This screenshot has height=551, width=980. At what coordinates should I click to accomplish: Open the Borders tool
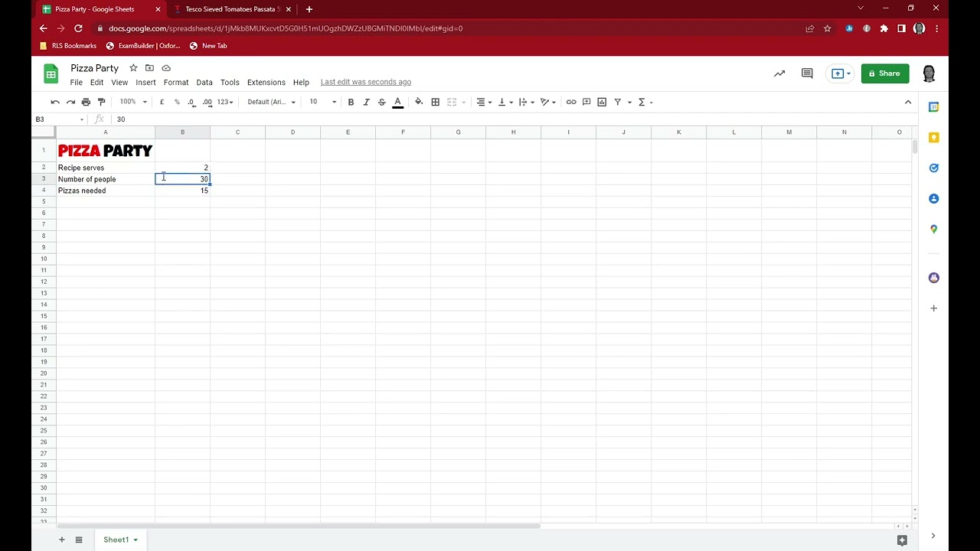(435, 102)
